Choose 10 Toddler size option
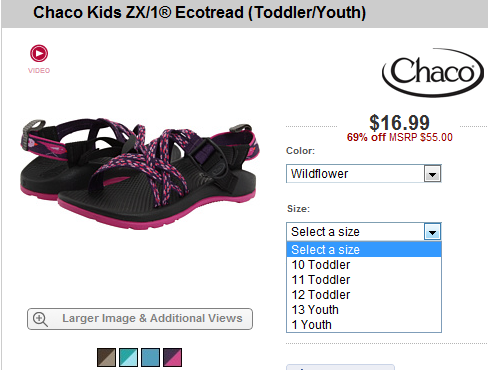Viewport: 488px width, 370px height. click(364, 265)
